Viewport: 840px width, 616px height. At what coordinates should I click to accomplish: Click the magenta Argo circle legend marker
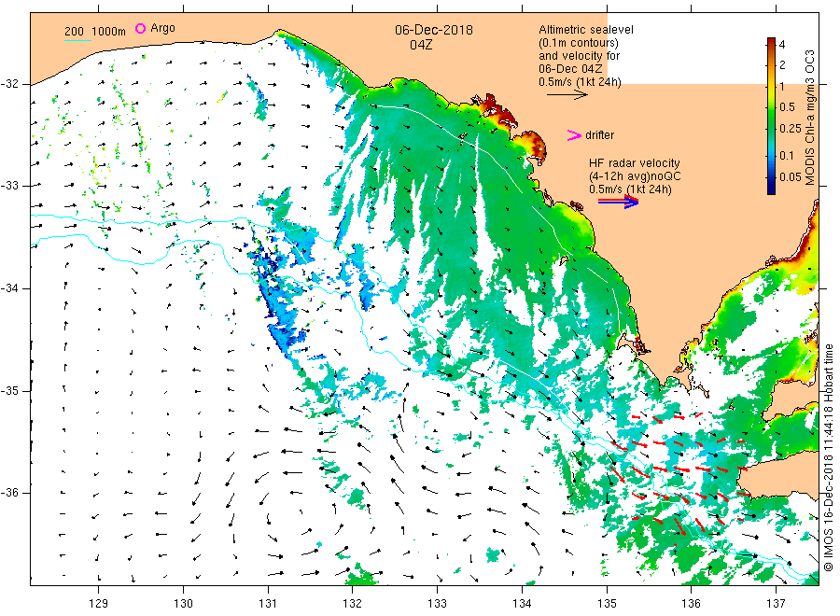pyautogui.click(x=140, y=28)
